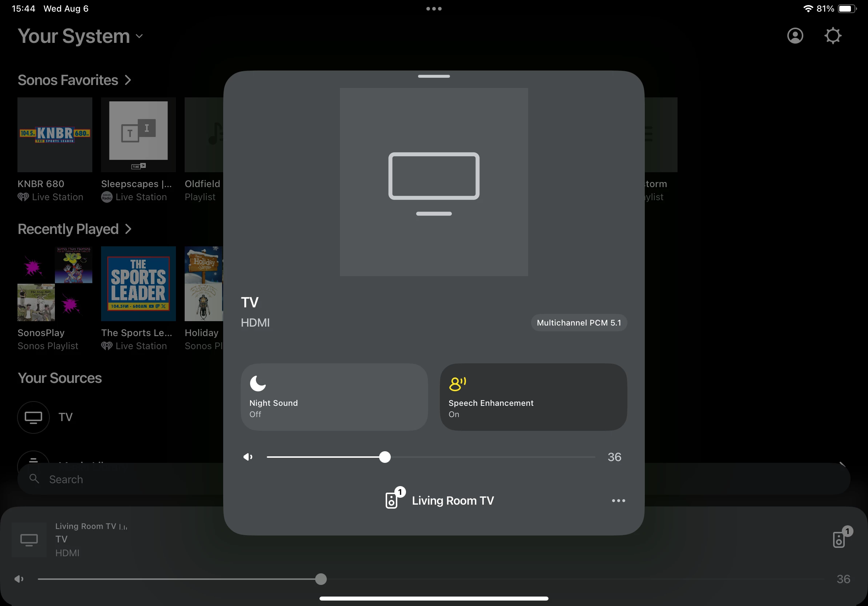Click the popup's top drag handle
The image size is (868, 606).
click(x=434, y=76)
